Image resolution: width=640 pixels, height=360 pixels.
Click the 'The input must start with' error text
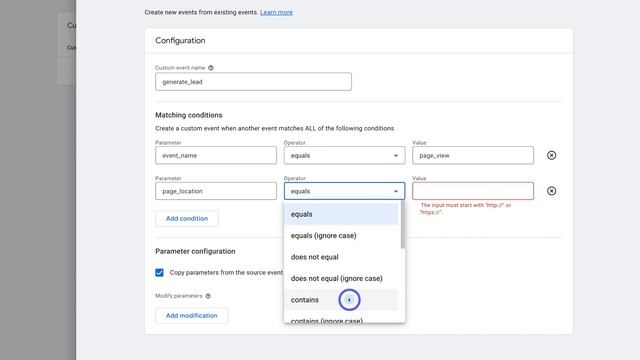click(x=465, y=209)
